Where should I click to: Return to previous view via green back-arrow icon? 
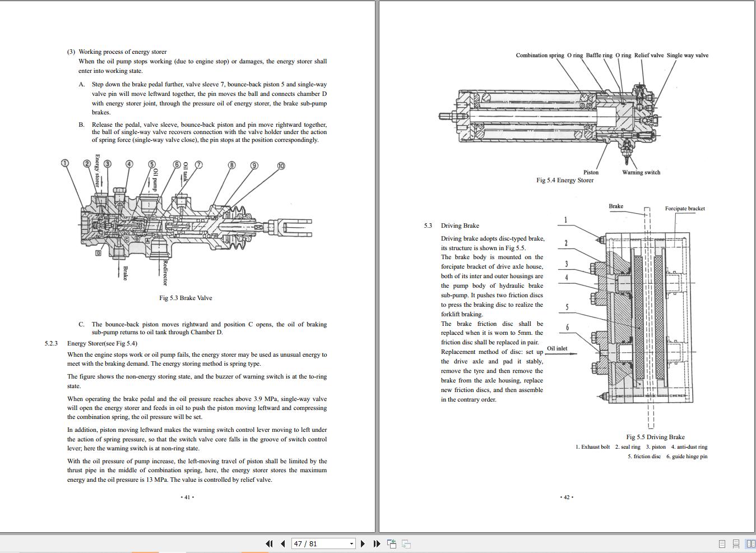(391, 543)
